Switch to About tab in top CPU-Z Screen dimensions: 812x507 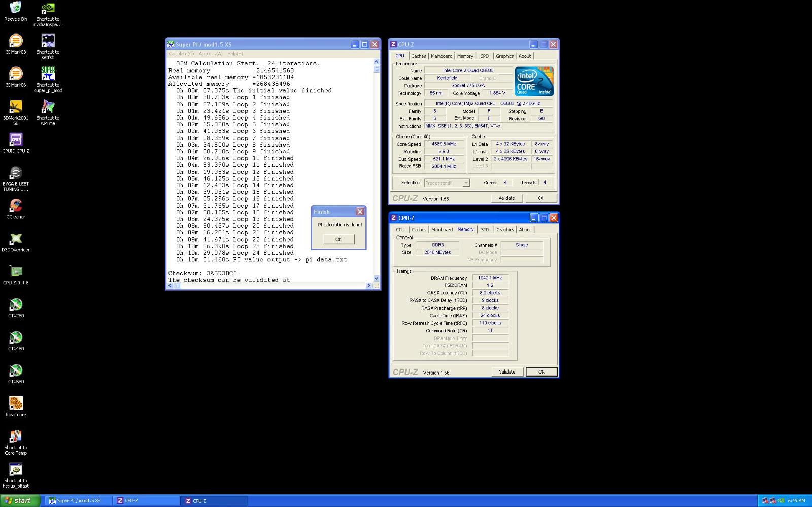click(x=525, y=56)
